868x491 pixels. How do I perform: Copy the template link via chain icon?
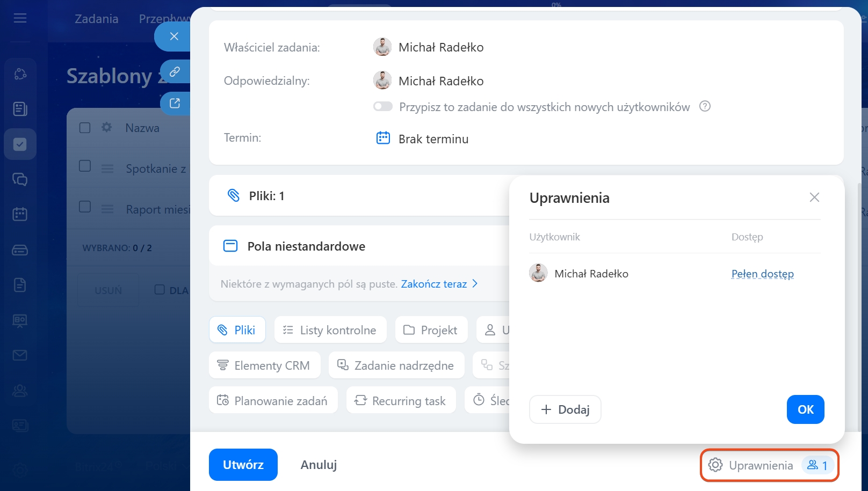175,71
